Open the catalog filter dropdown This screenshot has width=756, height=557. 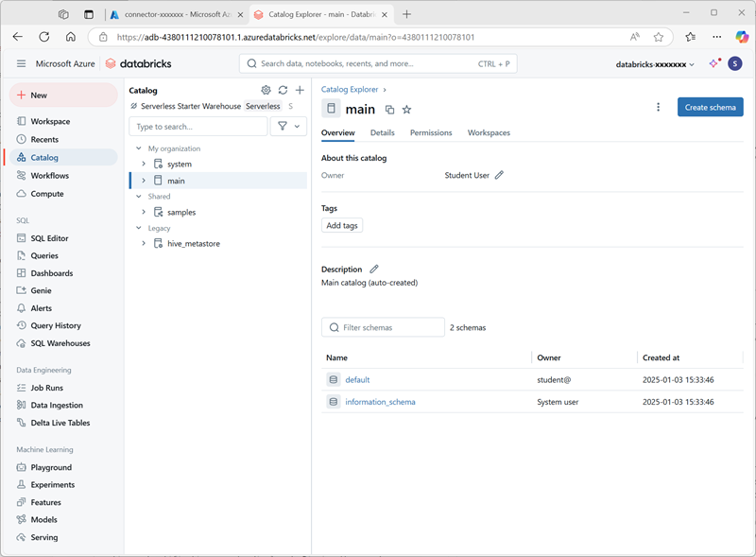click(288, 127)
